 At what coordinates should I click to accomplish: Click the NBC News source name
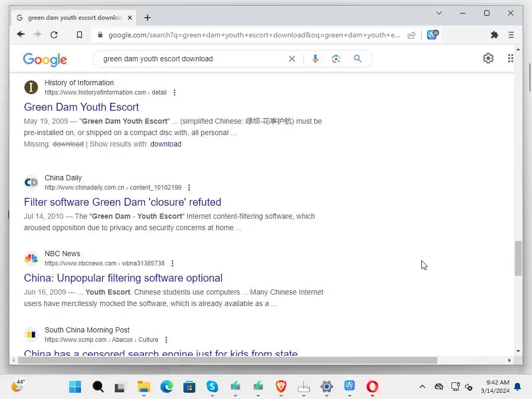62,254
